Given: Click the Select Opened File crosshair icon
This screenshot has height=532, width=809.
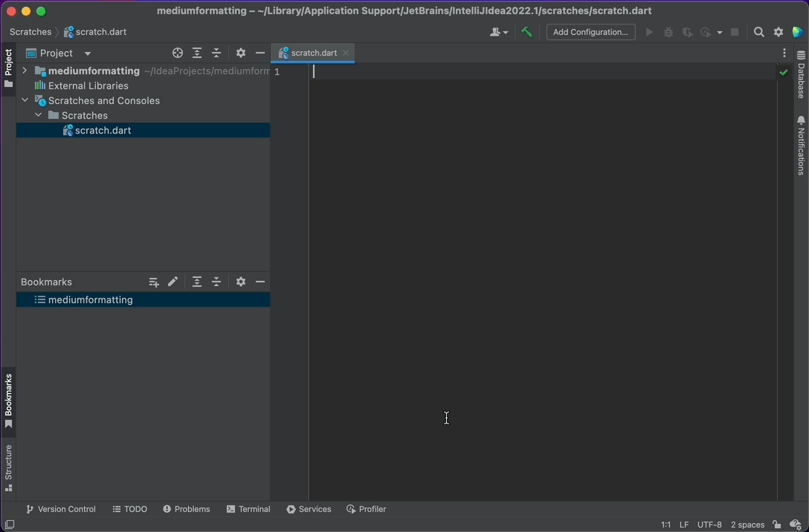Looking at the screenshot, I should [x=178, y=53].
